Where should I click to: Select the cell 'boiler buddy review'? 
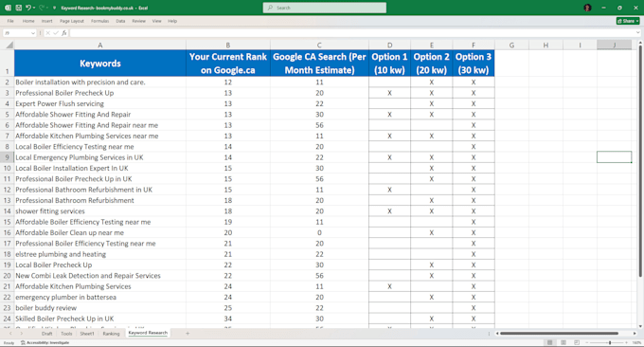coord(100,308)
